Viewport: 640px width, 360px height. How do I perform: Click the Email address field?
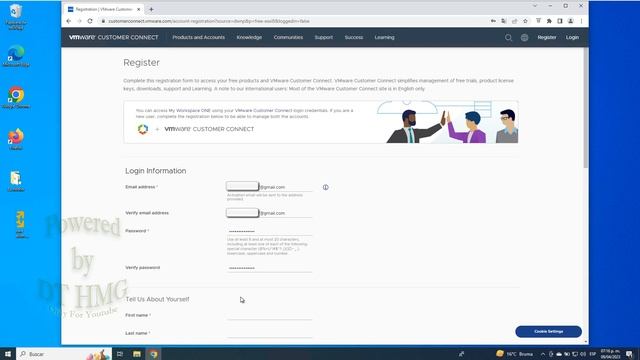click(269, 187)
